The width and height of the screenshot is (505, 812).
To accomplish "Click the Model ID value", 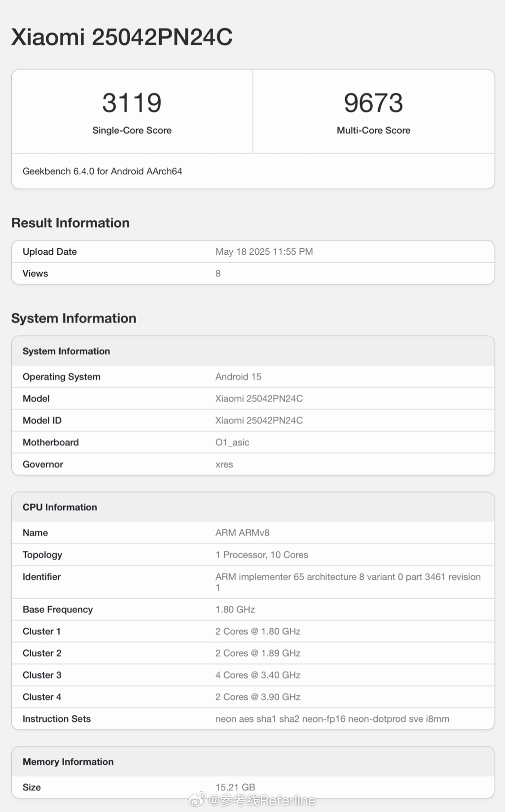I will click(x=259, y=420).
